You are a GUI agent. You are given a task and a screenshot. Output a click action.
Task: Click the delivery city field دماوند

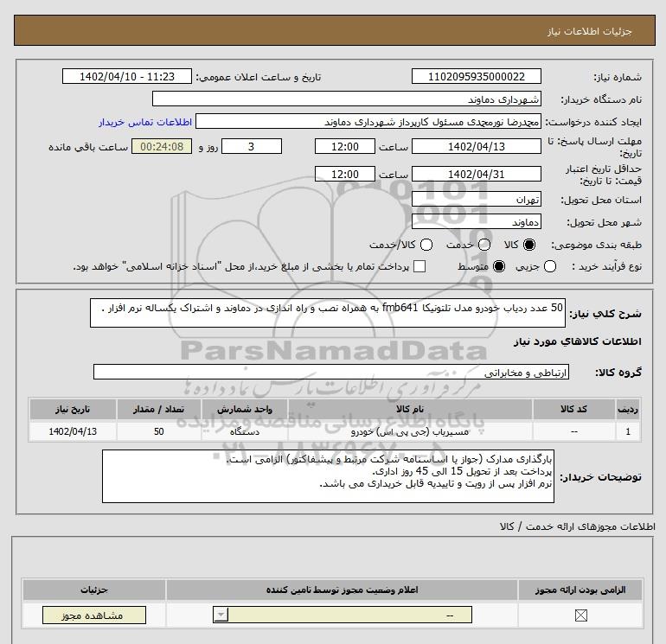476,221
